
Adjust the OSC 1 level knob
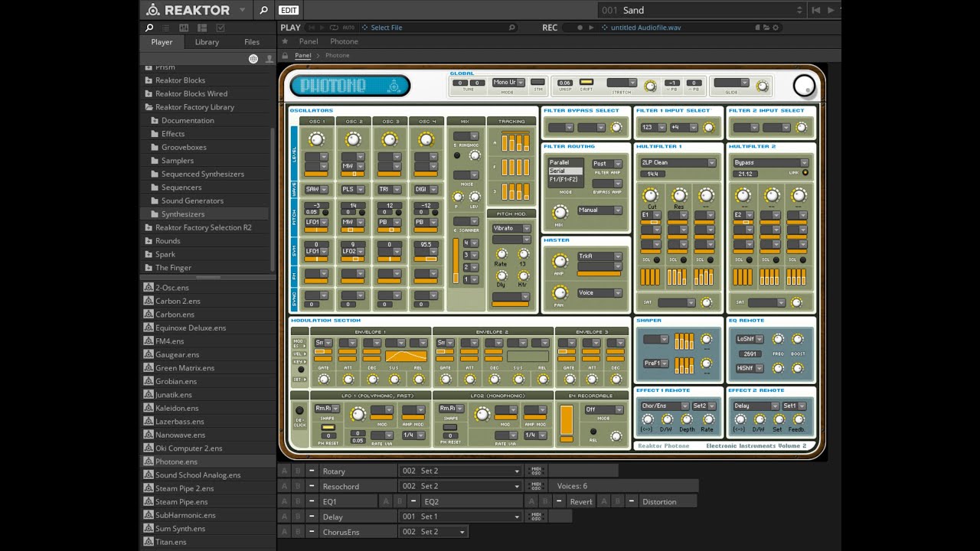coord(316,139)
